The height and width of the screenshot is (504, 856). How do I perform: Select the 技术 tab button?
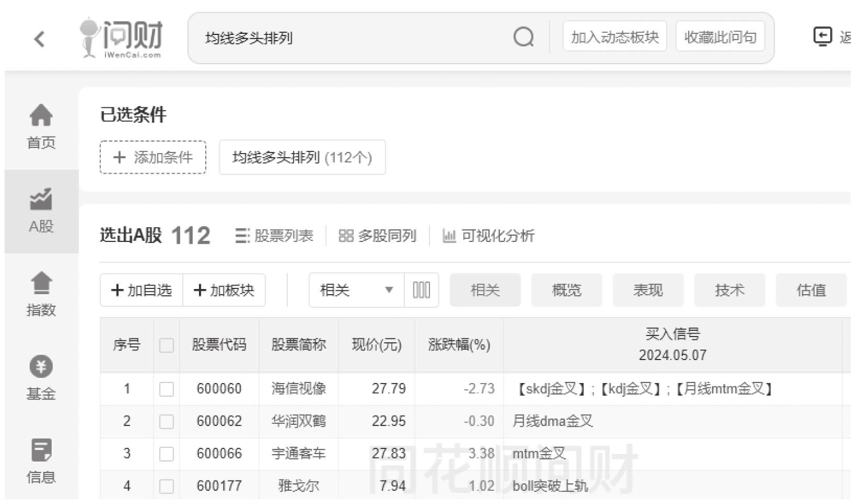click(x=730, y=290)
